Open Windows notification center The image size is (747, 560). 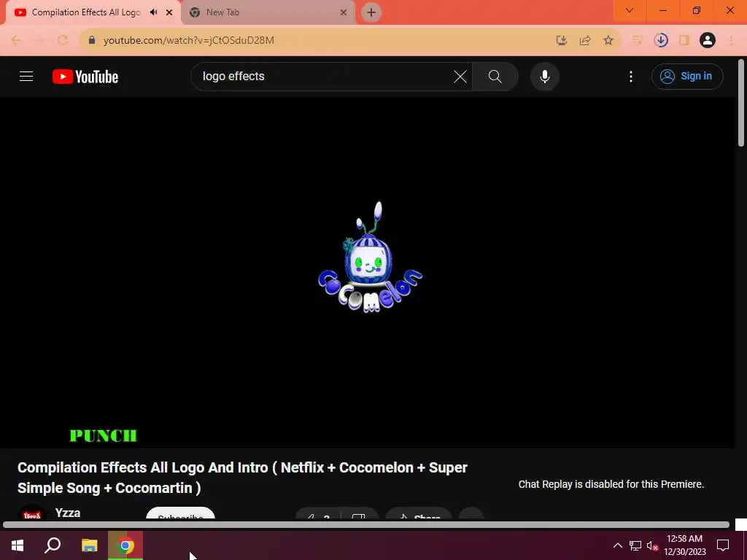[723, 545]
